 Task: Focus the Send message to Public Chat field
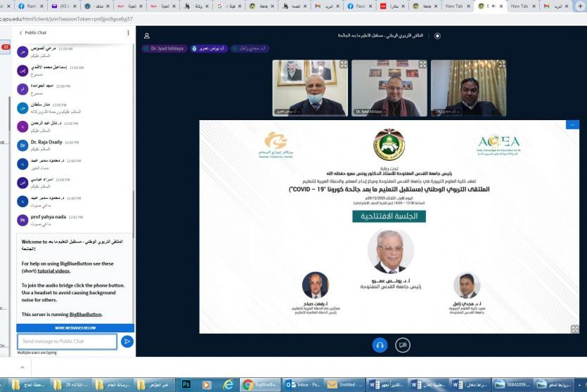67,341
